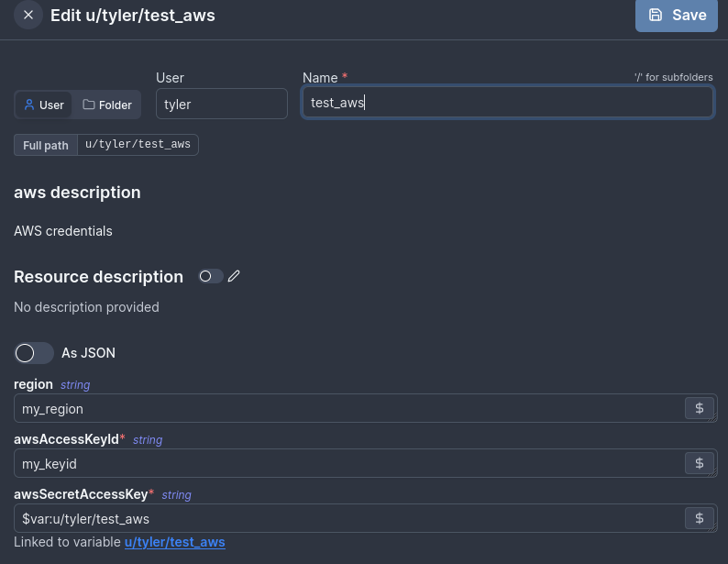Image resolution: width=728 pixels, height=564 pixels.
Task: Close the Edit resource panel
Action: pyautogui.click(x=28, y=16)
